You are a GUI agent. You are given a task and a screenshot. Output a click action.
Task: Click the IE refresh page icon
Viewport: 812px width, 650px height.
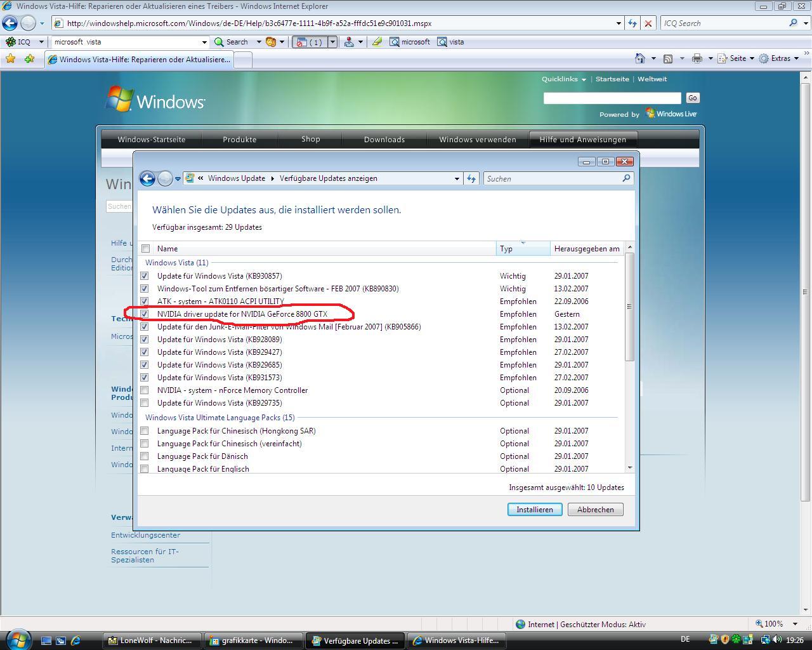point(632,23)
